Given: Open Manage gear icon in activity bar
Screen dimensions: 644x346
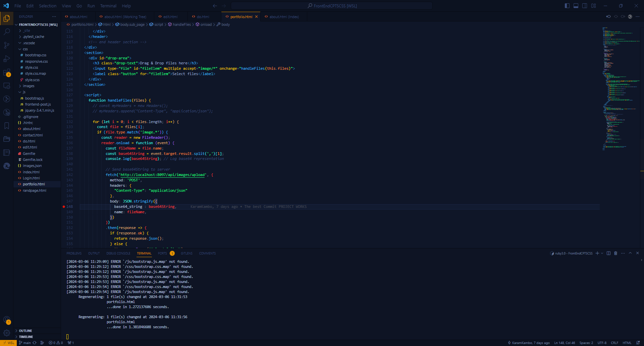Looking at the screenshot, I should 6,333.
